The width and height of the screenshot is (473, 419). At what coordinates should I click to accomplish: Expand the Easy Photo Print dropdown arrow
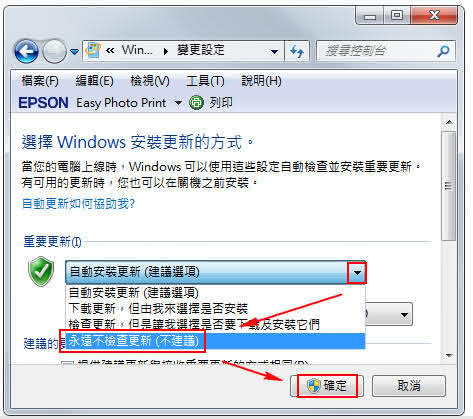coord(179,103)
